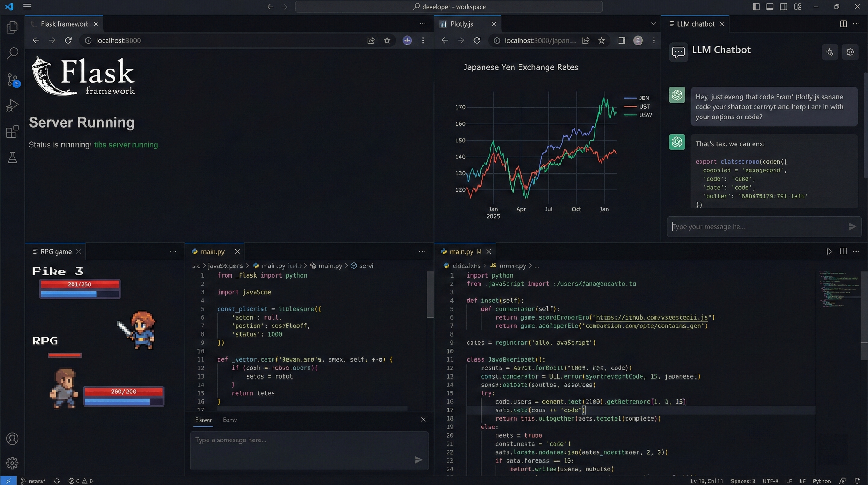Toggle the primary side bar layout
The height and width of the screenshot is (485, 868).
click(756, 7)
